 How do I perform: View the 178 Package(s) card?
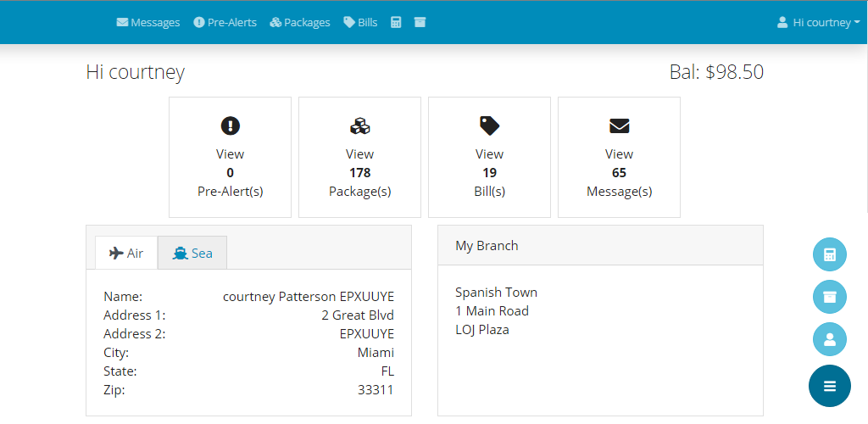pos(359,157)
